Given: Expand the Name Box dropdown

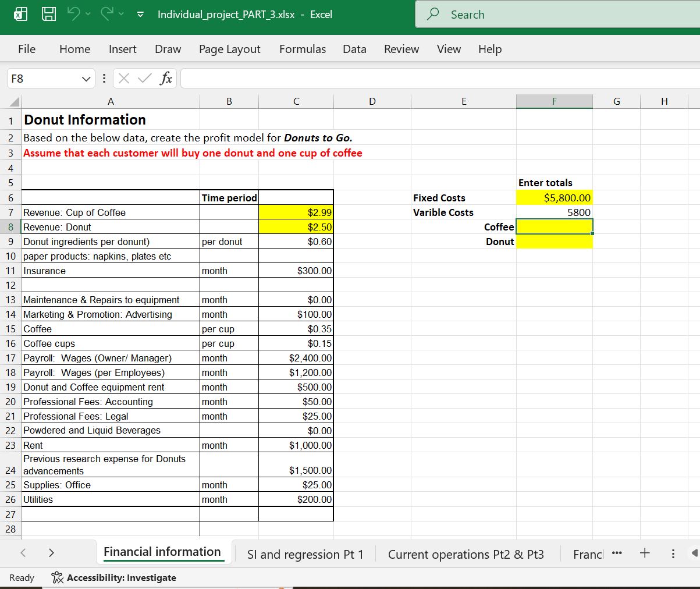Looking at the screenshot, I should [86, 79].
